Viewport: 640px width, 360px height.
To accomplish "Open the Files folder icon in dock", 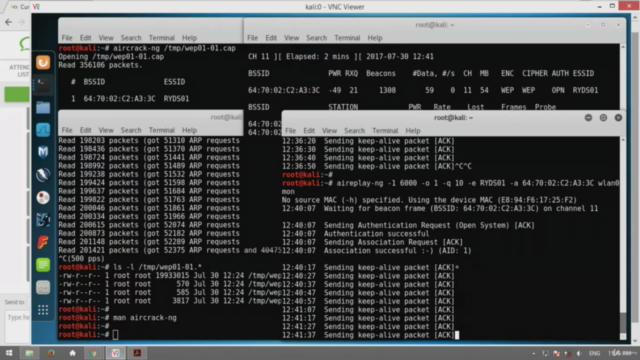I will point(43,107).
